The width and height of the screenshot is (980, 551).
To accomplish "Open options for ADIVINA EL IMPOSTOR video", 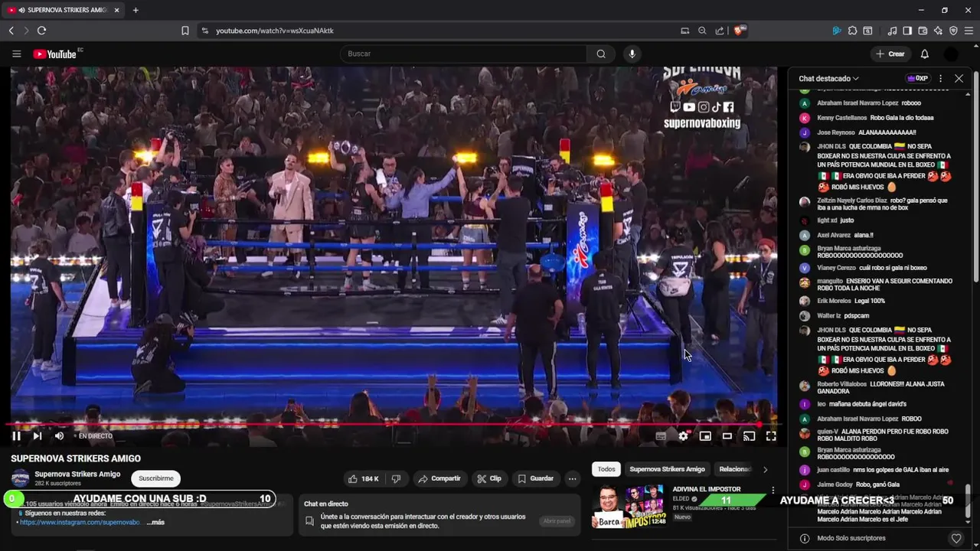I will click(773, 490).
